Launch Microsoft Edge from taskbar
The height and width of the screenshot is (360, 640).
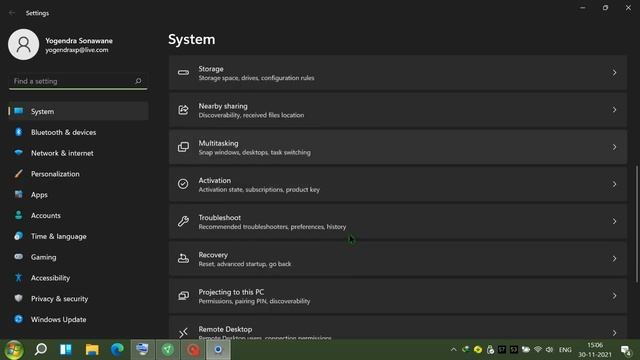117,349
